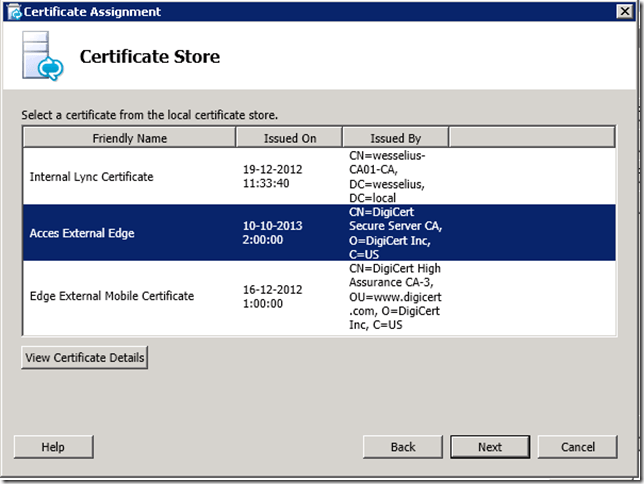Click the 10-10-2013 issued date cell
644x484 pixels.
[273, 233]
